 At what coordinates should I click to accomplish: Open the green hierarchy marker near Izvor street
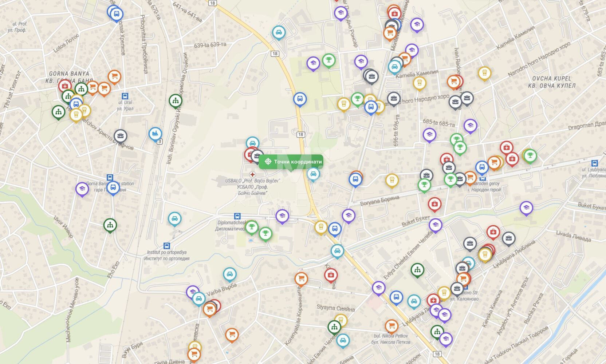(110, 226)
